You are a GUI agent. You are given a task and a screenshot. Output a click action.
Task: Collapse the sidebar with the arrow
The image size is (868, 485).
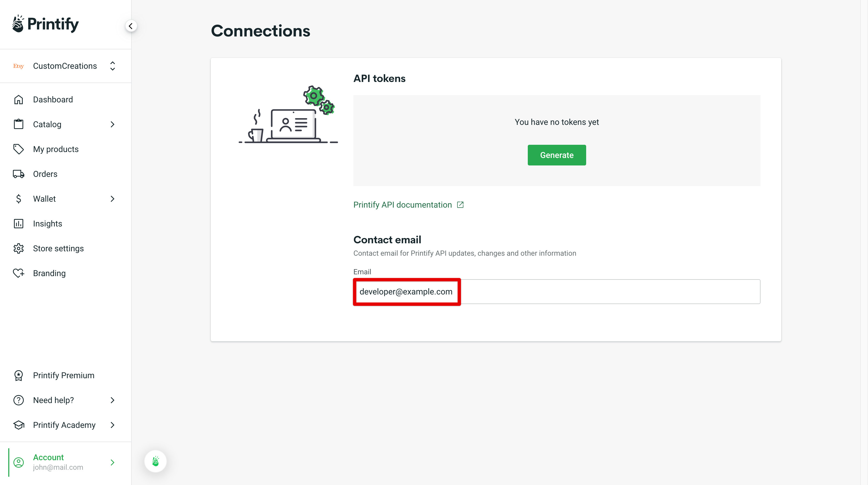coord(131,26)
